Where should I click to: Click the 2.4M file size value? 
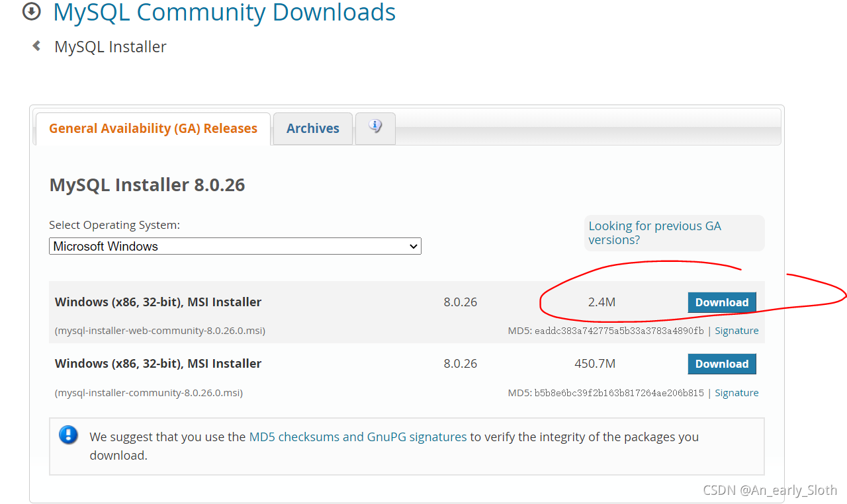(x=602, y=302)
